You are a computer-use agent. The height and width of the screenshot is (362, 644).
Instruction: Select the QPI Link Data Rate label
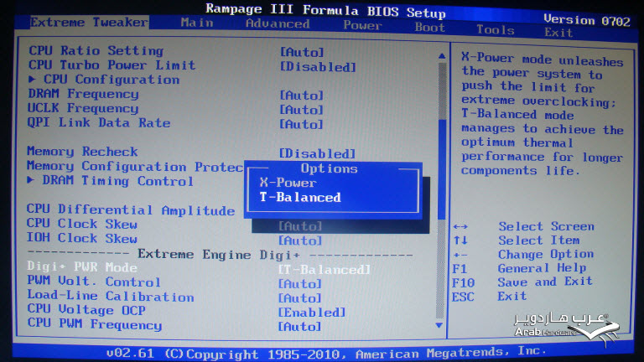click(99, 122)
